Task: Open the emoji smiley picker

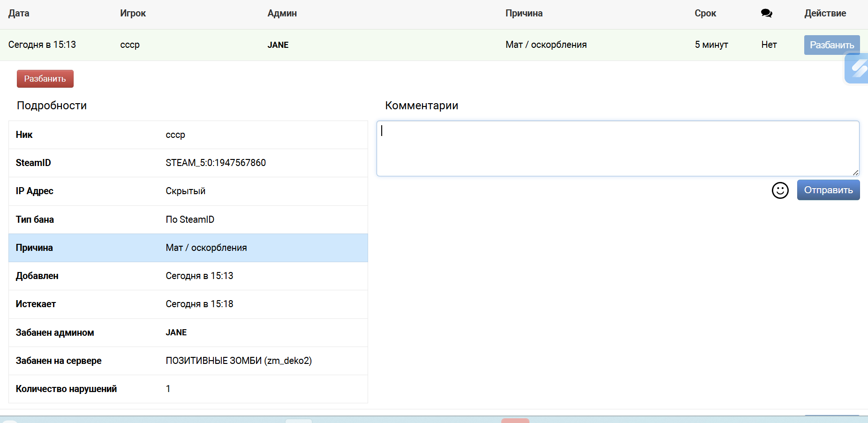Action: (x=780, y=190)
